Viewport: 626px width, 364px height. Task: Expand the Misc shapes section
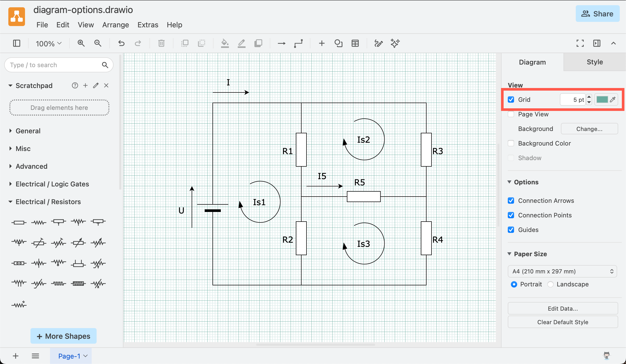pyautogui.click(x=10, y=148)
